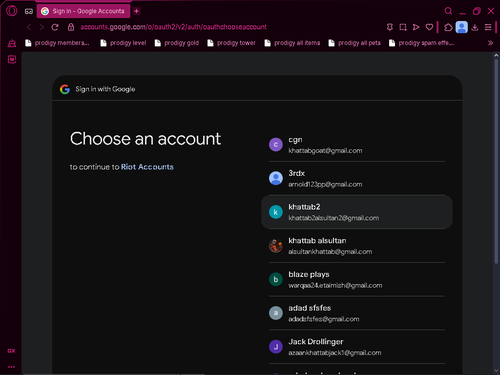Open the prodigy level bookmark
Screen dimensions: 500x375
click(123, 43)
